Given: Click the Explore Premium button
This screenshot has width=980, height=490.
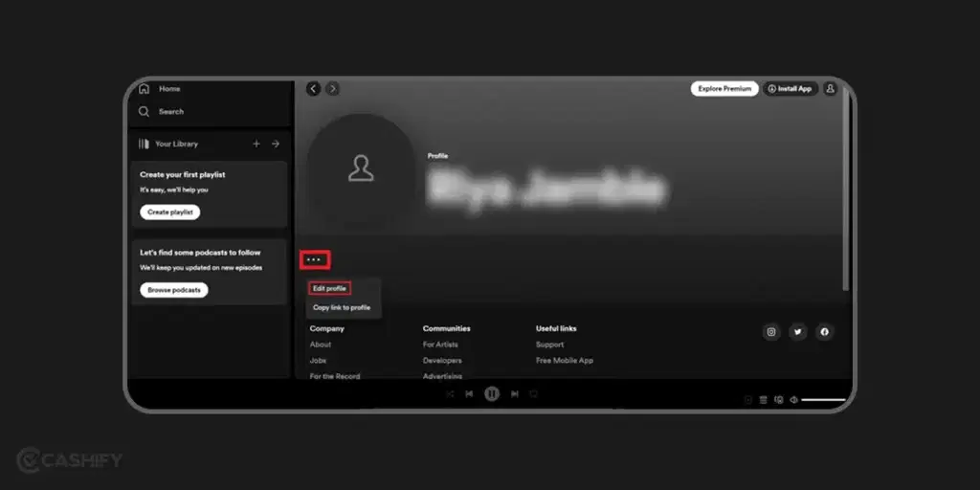Looking at the screenshot, I should tap(724, 89).
